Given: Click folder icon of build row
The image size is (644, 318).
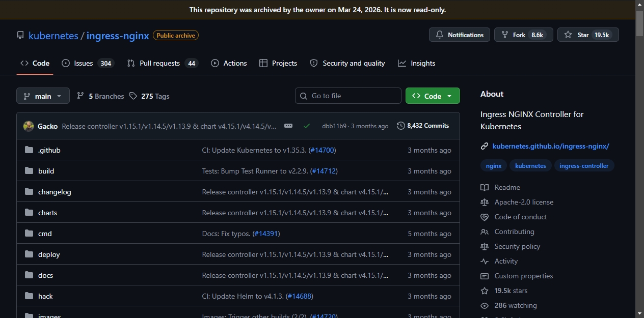Looking at the screenshot, I should point(29,171).
